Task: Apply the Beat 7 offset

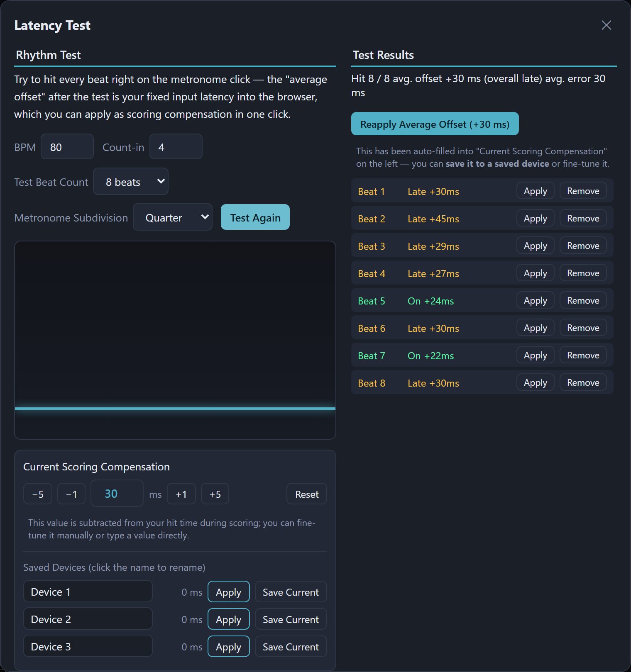Action: pyautogui.click(x=535, y=355)
